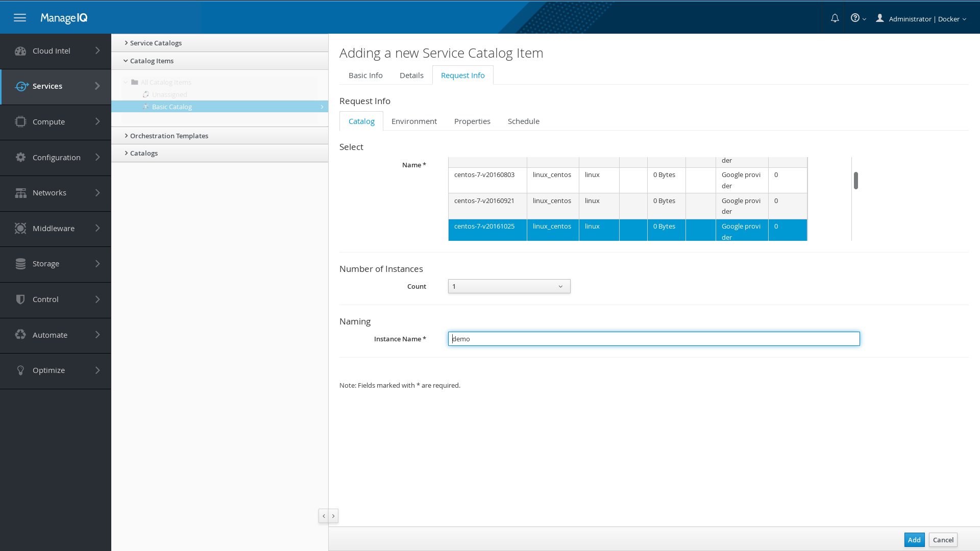Open the Configuration menu item
This screenshot has width=980, height=551.
point(56,157)
